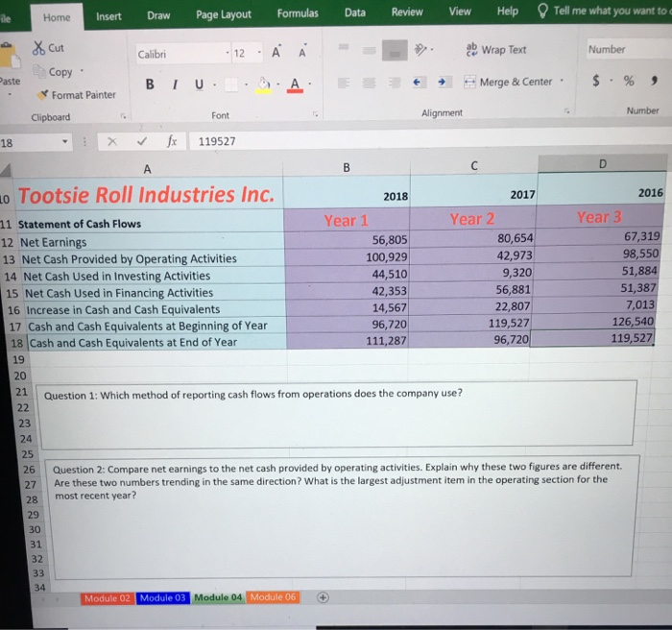Switch to the Formulas tab
The height and width of the screenshot is (630, 672).
coord(298,13)
